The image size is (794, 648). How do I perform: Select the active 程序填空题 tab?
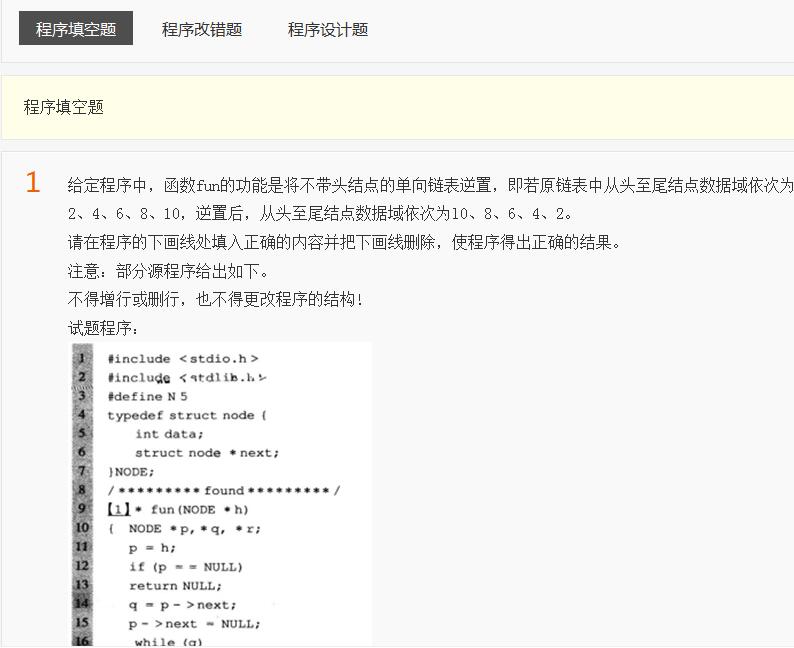pyautogui.click(x=76, y=29)
